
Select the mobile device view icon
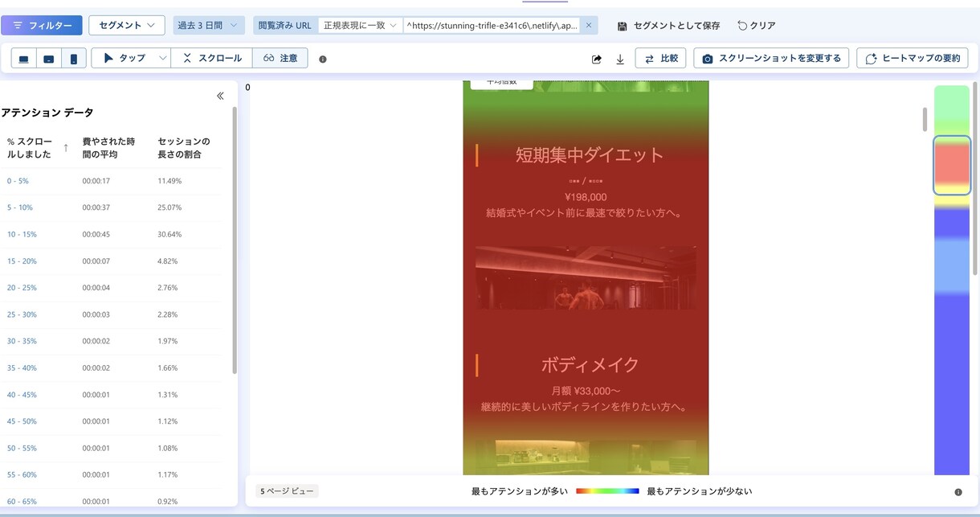tap(74, 59)
